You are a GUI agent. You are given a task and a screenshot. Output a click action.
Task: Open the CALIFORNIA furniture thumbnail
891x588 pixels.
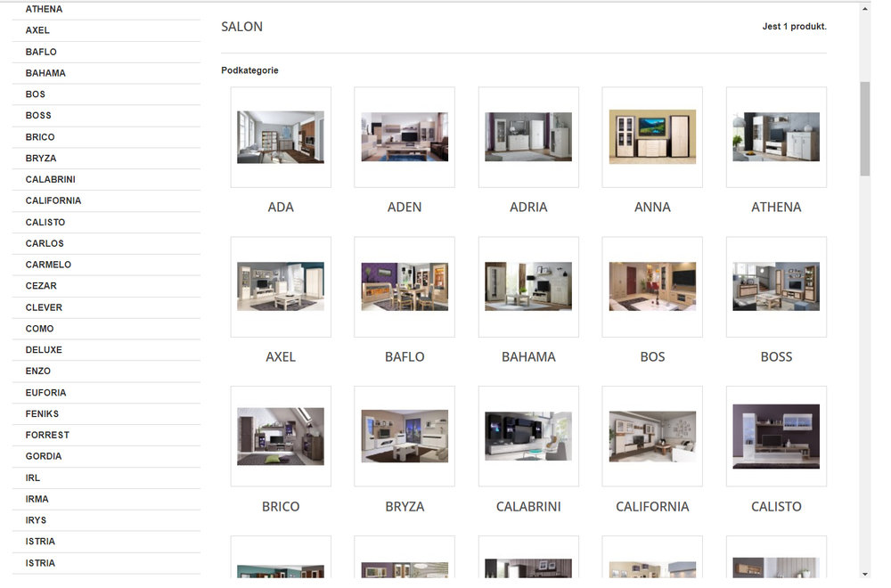(x=652, y=437)
